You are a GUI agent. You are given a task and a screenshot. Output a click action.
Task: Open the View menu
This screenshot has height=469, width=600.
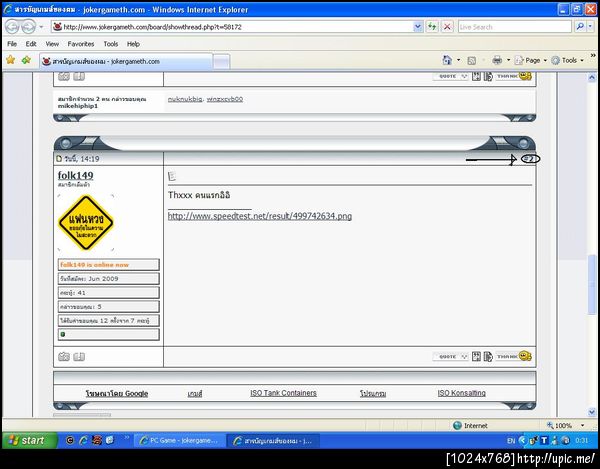pos(52,44)
